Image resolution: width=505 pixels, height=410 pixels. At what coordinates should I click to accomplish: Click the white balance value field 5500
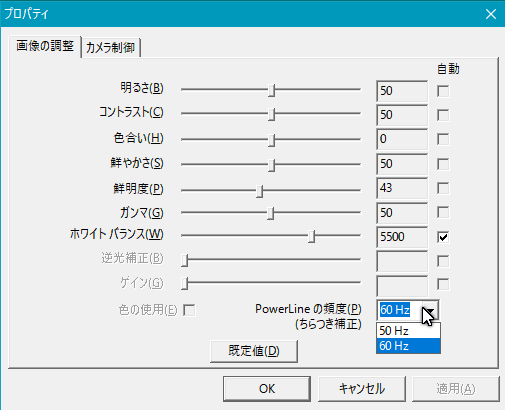point(402,237)
